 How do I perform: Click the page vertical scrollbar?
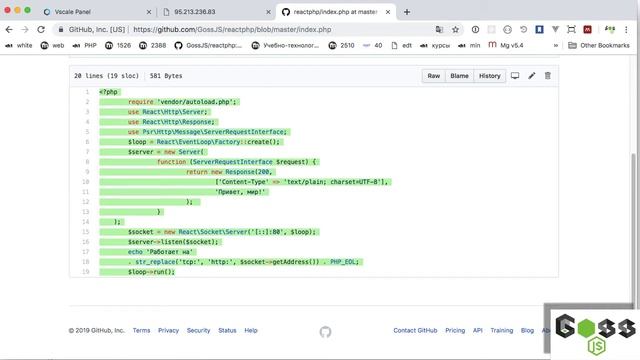click(x=633, y=229)
